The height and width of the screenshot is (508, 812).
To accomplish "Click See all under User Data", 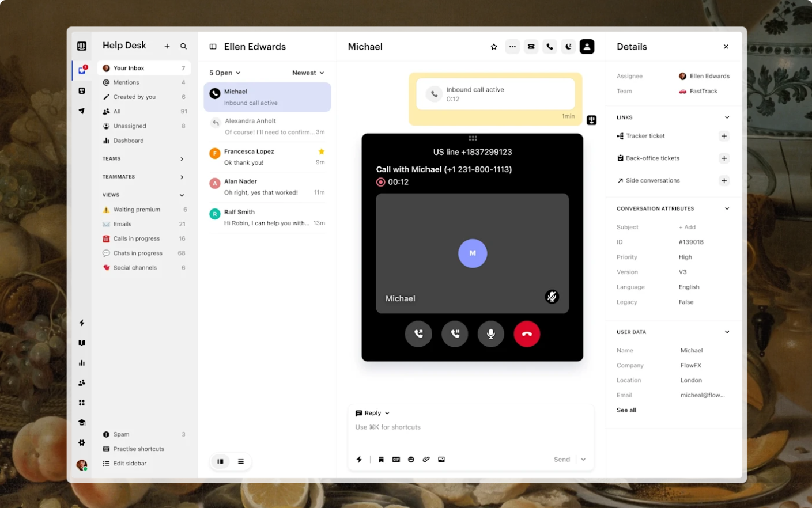I will 626,410.
